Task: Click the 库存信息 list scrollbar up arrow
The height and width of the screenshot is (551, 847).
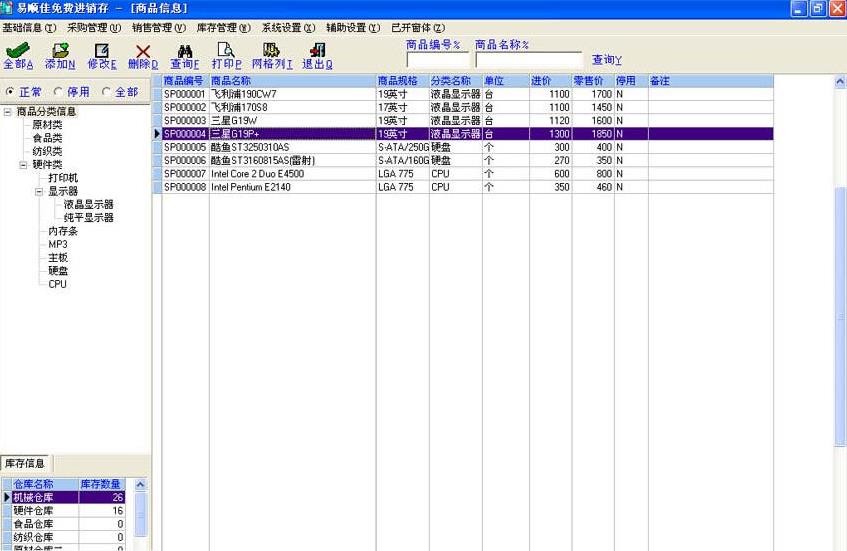Action: 141,485
